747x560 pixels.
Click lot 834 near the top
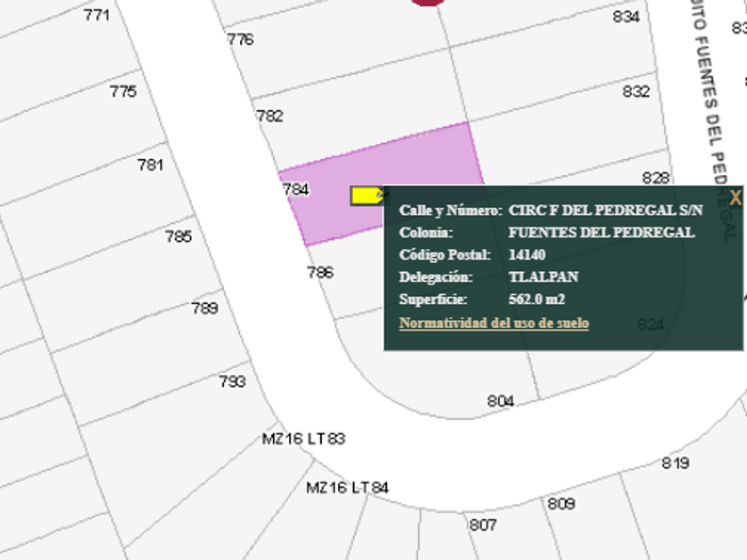(626, 16)
